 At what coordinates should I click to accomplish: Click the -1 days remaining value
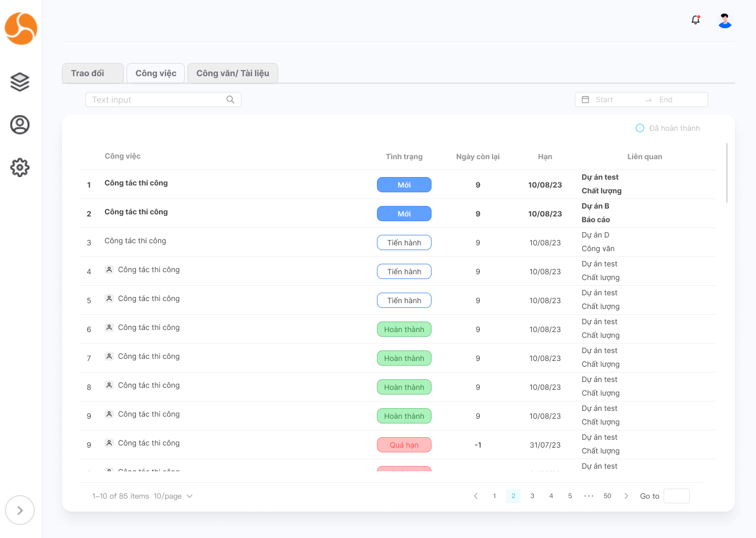478,445
